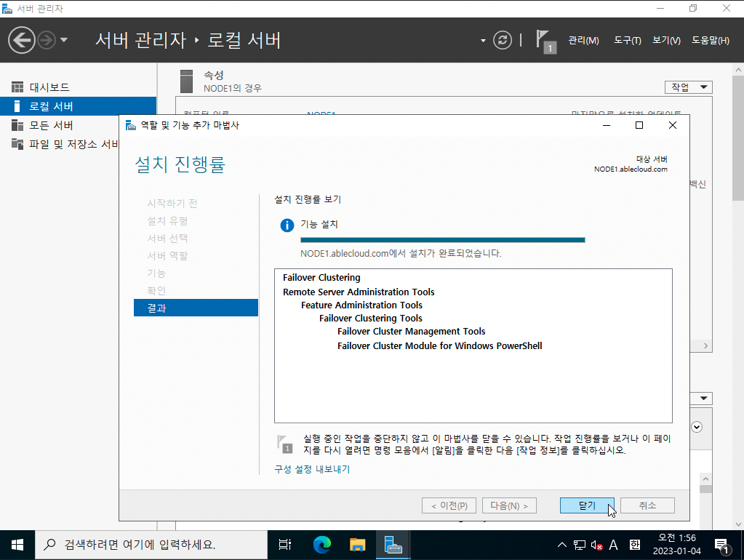Open the 보기(V) menu
Screen dimensions: 744x560
(666, 40)
